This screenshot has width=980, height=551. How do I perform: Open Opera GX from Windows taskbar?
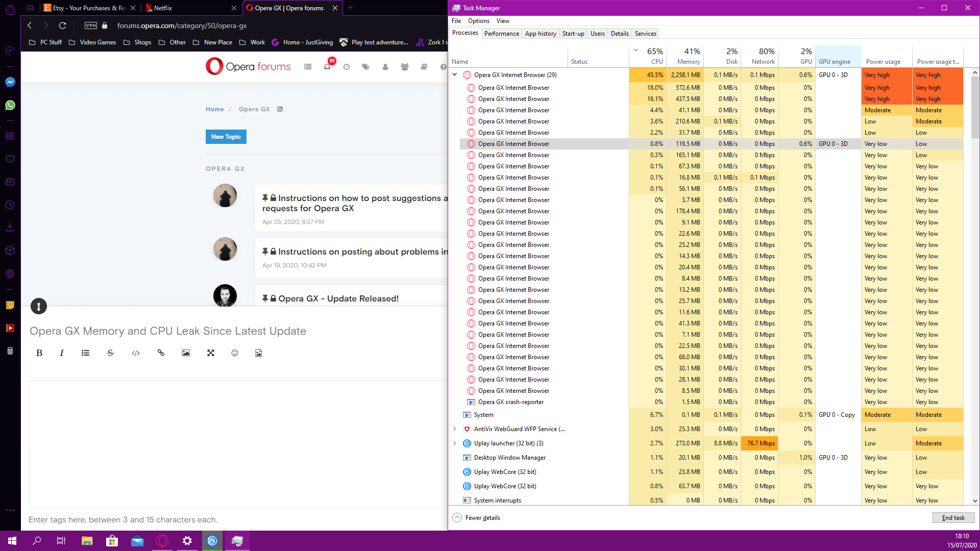click(162, 541)
